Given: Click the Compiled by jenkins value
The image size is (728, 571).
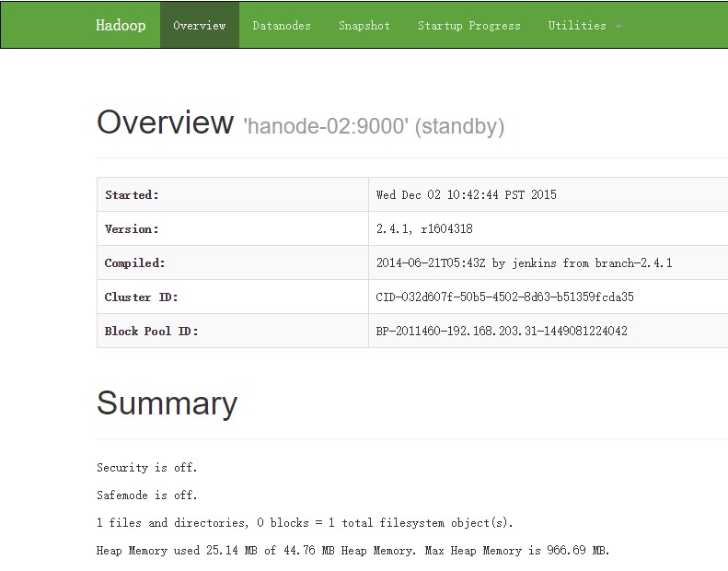Looking at the screenshot, I should [x=524, y=263].
